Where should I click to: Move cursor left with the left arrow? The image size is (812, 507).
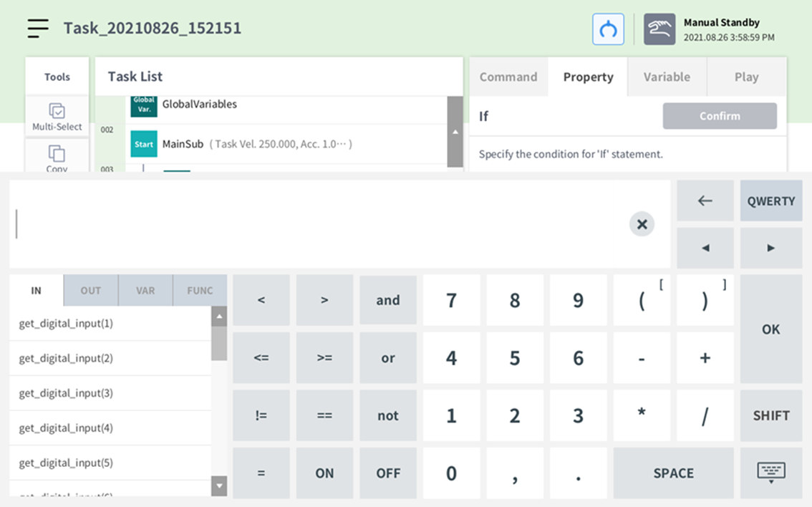[x=705, y=248]
